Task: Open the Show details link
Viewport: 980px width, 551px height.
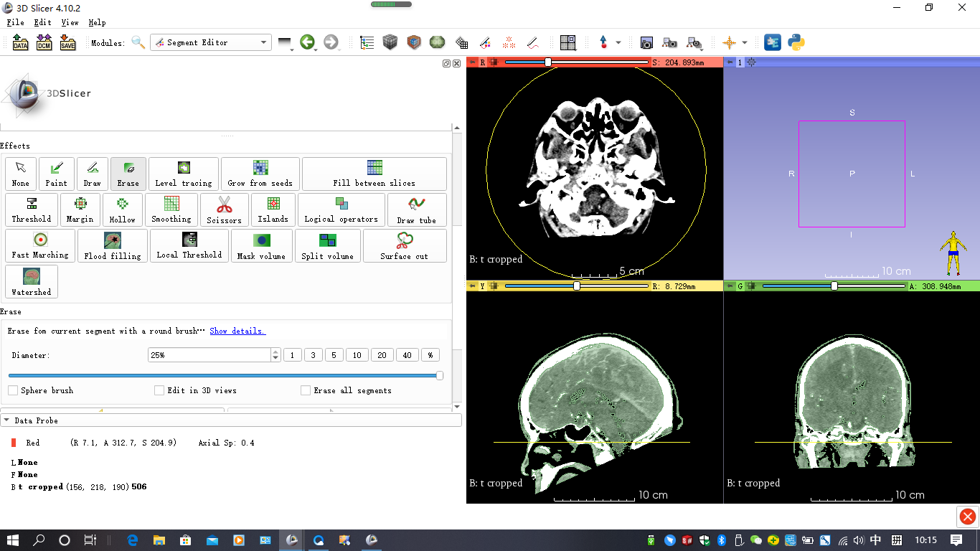Action: [237, 331]
